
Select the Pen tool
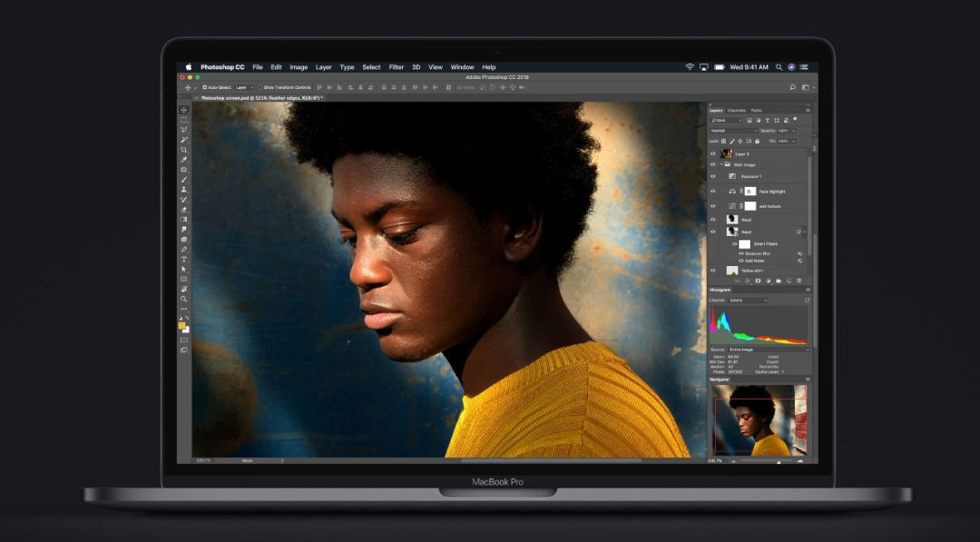point(183,250)
